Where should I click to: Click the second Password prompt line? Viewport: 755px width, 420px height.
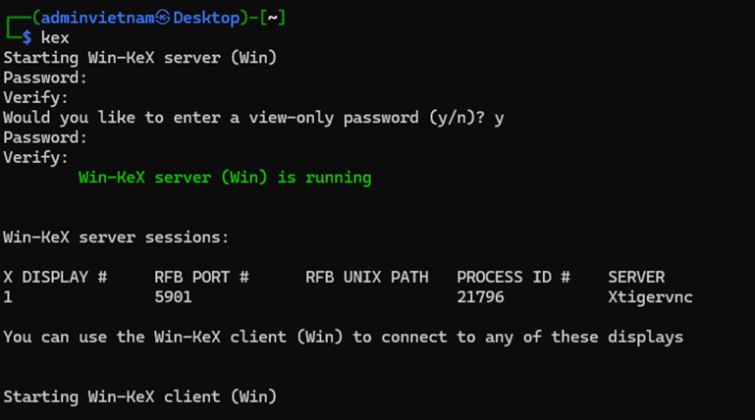pos(45,137)
